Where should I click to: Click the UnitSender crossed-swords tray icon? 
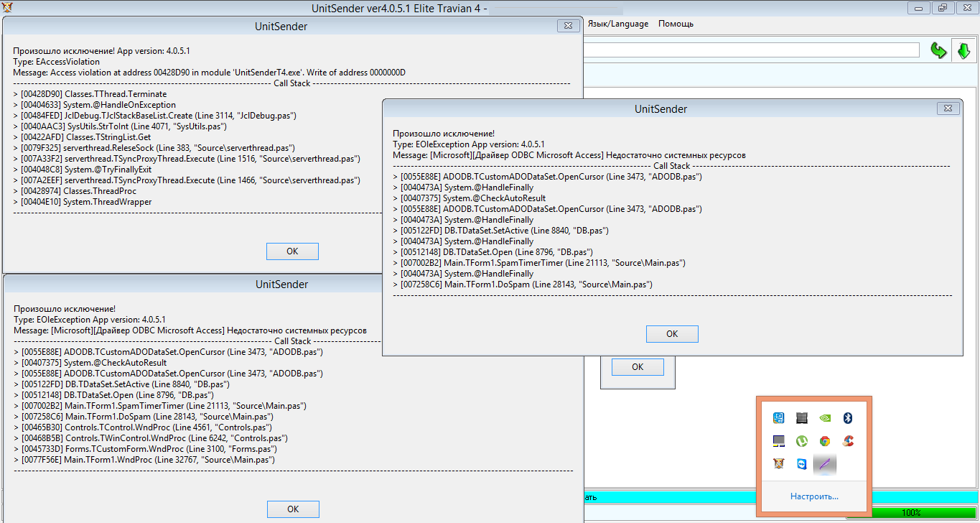coord(778,464)
